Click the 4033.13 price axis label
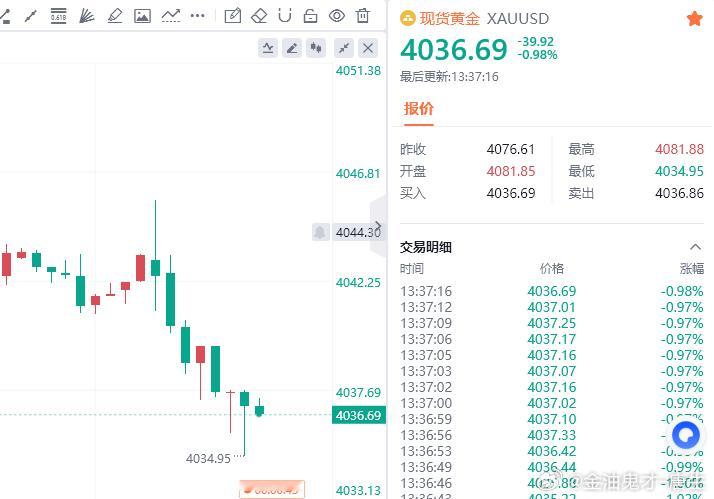Viewport: 714px width, 499px height. pos(358,490)
